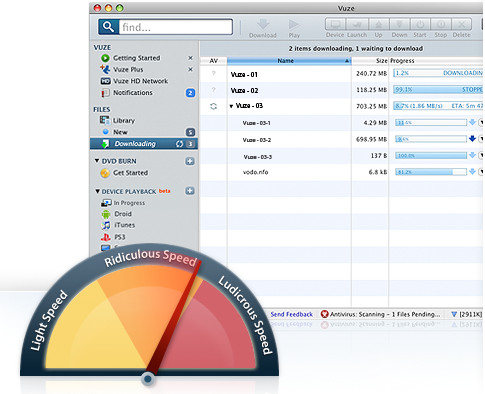Open Vuze HD Network
Screen dimensions: 485x394
(140, 81)
